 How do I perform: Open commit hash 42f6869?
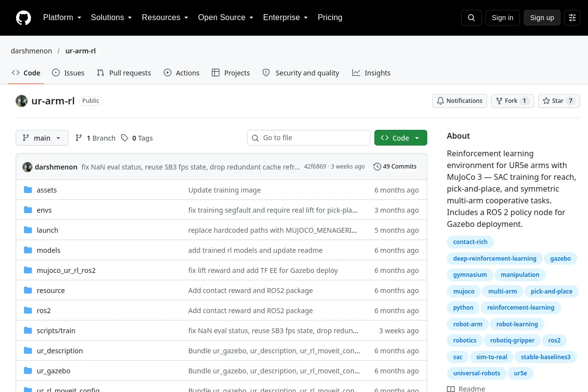(x=315, y=167)
